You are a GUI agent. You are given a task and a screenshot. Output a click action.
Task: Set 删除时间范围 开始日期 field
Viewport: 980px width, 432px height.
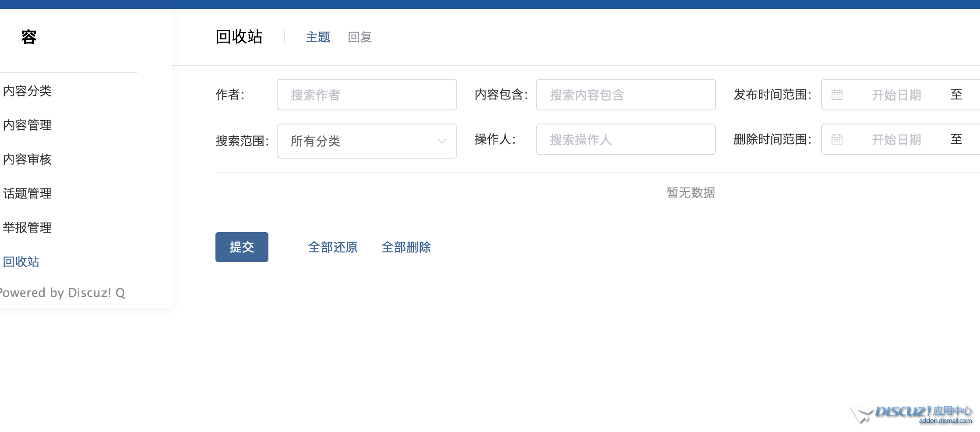(896, 139)
